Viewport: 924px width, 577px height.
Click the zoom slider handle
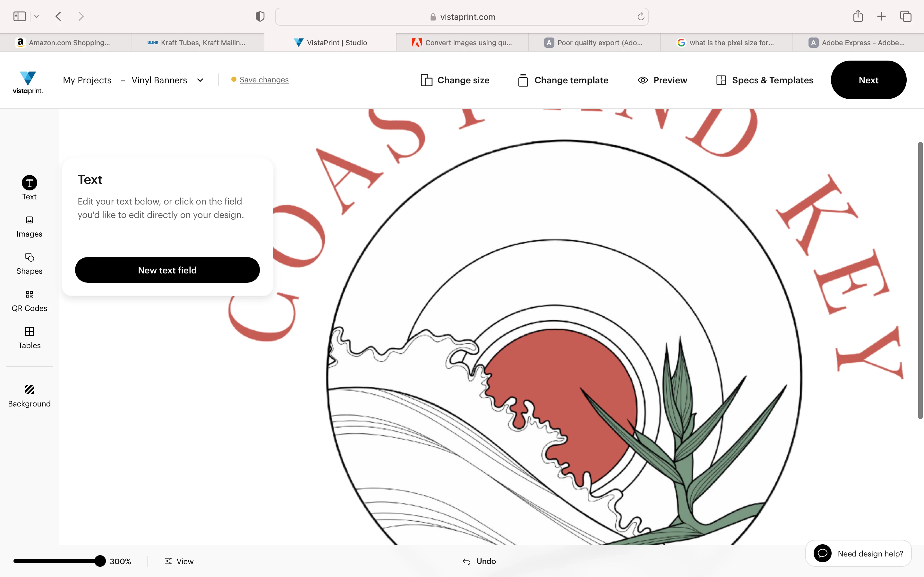pos(100,561)
